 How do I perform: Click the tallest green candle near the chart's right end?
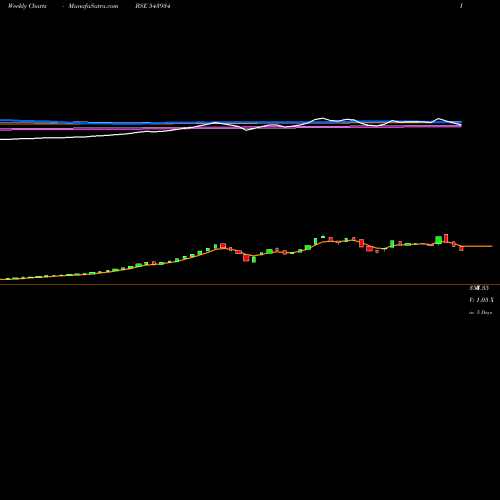439,240
